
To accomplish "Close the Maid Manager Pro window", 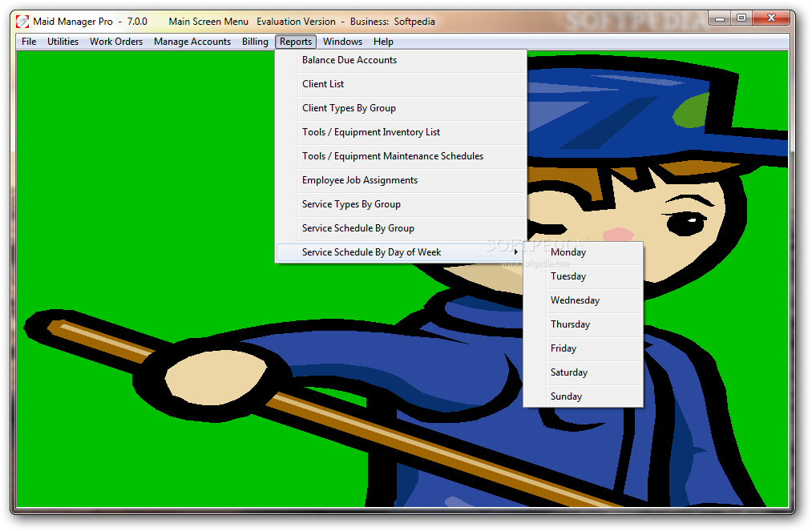I will pos(771,18).
